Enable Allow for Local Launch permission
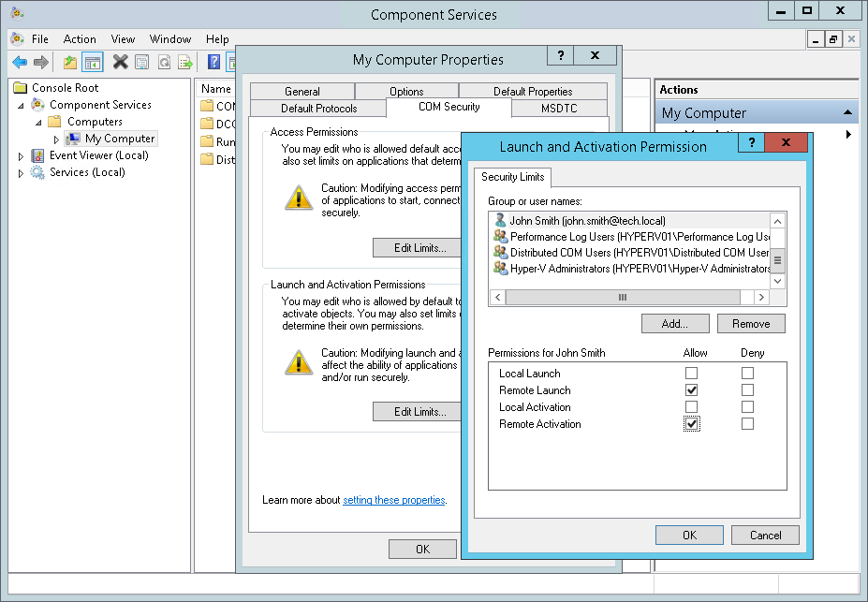 point(690,373)
